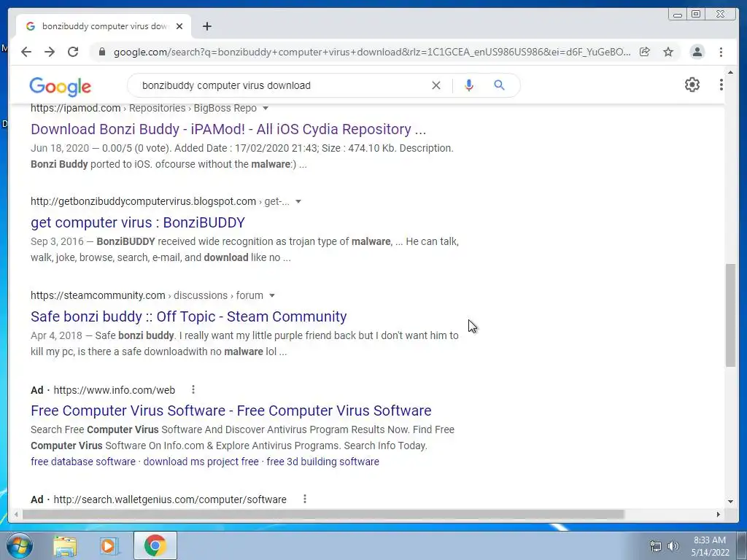The height and width of the screenshot is (560, 747).
Task: Open Download Bonzi Buddy iPAMod result
Action: tap(228, 129)
